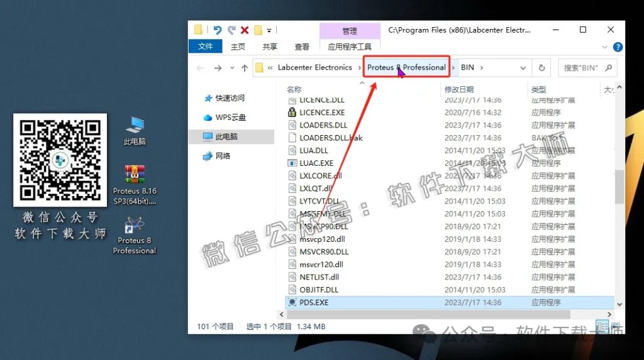Switch to the 共享 ribbon tab
This screenshot has height=360, width=644.
pos(270,46)
